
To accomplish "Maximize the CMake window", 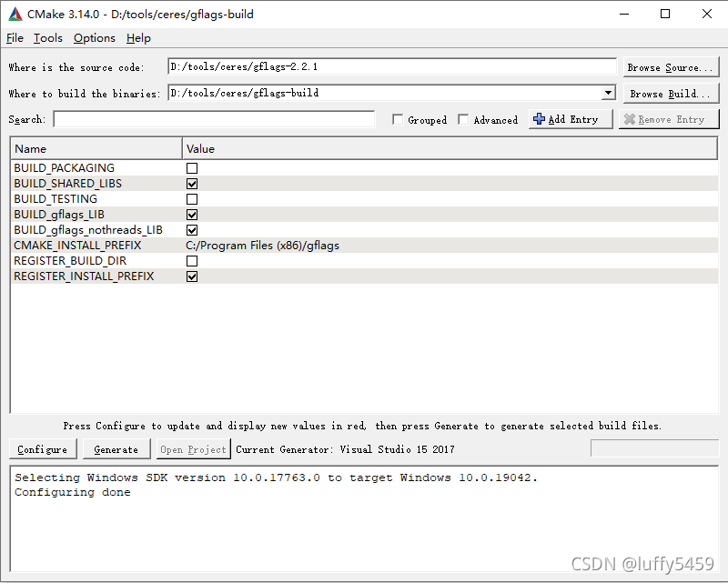I will coord(665,14).
